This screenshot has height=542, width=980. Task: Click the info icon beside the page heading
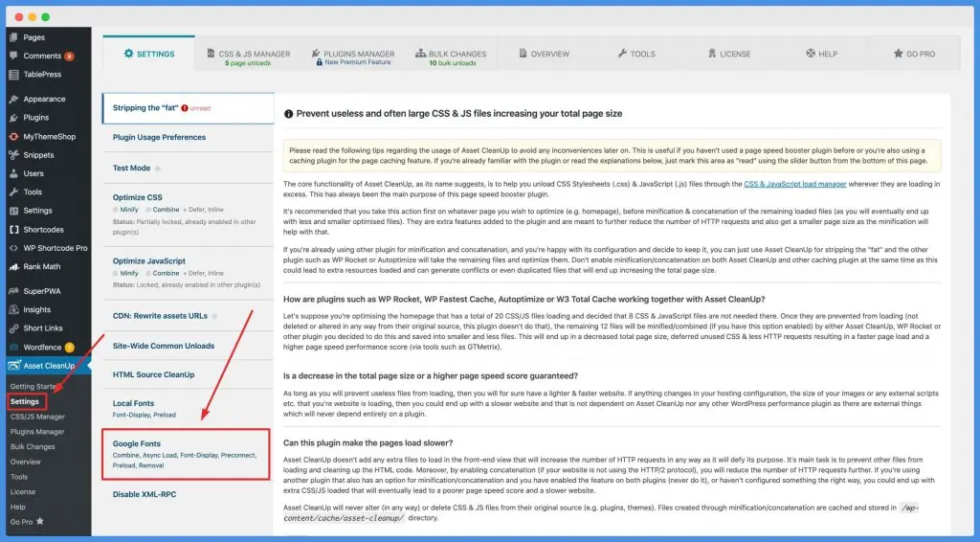click(x=288, y=114)
